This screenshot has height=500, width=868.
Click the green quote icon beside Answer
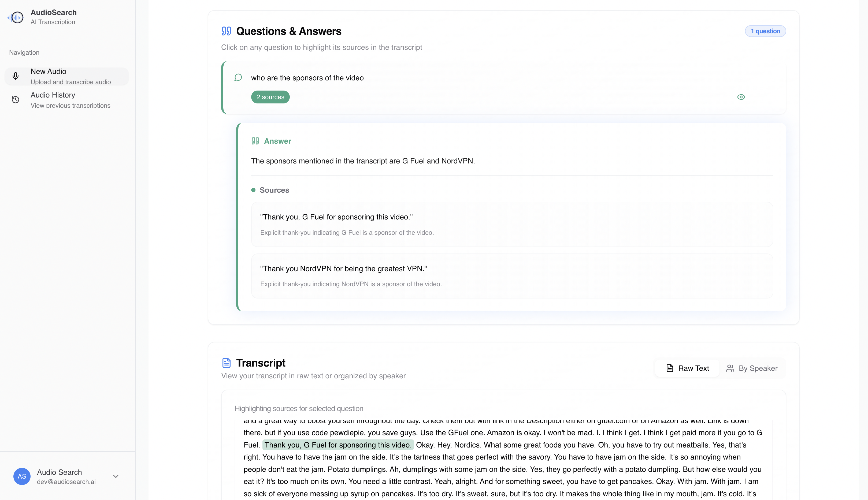pos(255,141)
